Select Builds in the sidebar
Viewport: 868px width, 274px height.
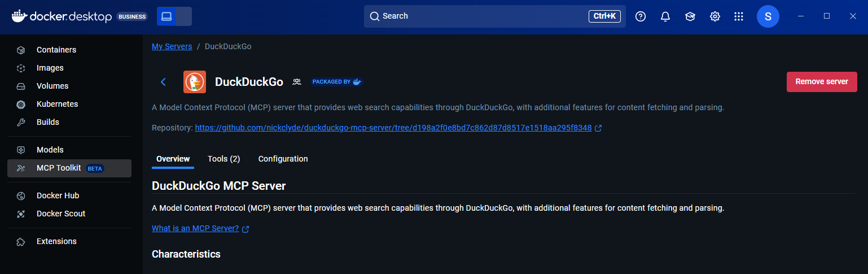(47, 122)
